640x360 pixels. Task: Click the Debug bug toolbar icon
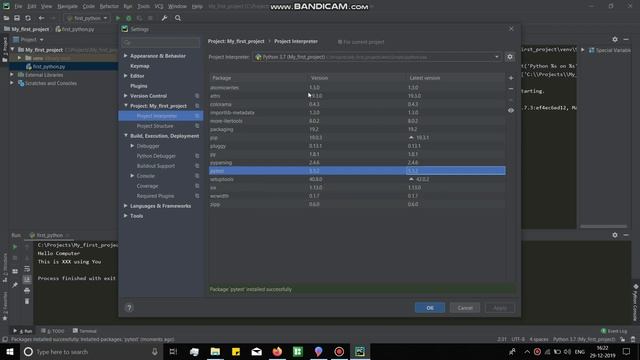pyautogui.click(x=129, y=18)
